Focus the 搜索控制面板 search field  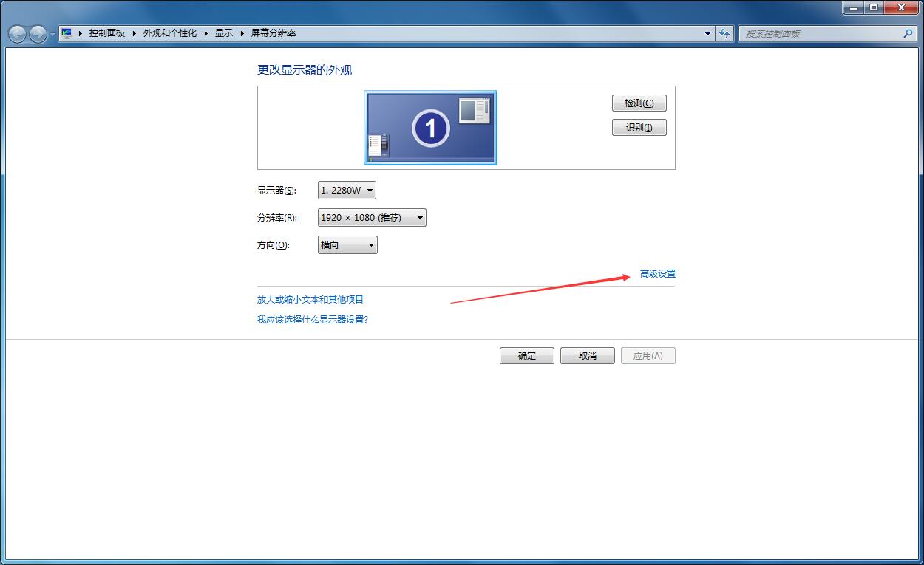coord(821,33)
